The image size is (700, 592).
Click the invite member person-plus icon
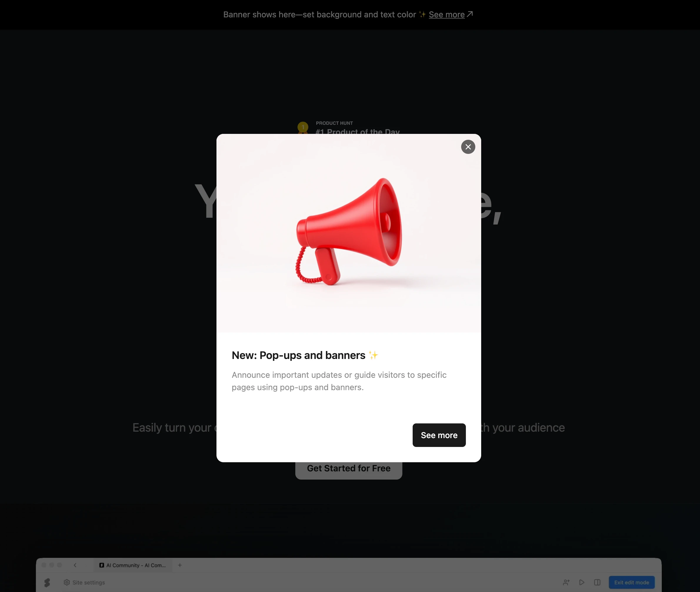pyautogui.click(x=566, y=582)
